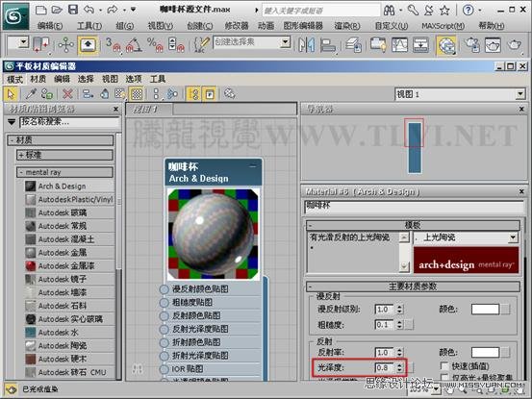Click the white diffuse 颜色 swatch
This screenshot has height=399, width=532.
485,309
